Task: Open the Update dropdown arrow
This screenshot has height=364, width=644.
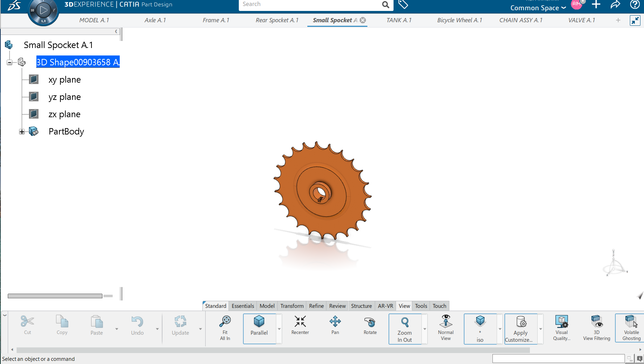Action: 200,329
